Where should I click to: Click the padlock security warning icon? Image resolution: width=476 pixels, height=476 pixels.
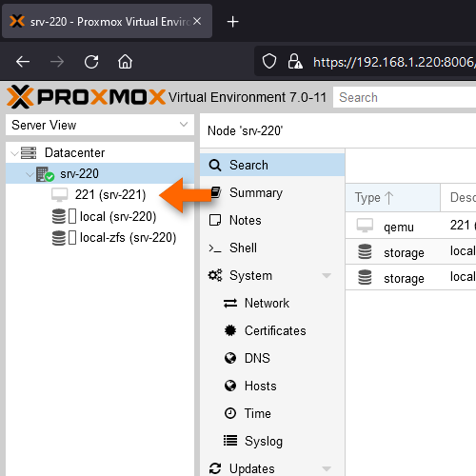[295, 62]
